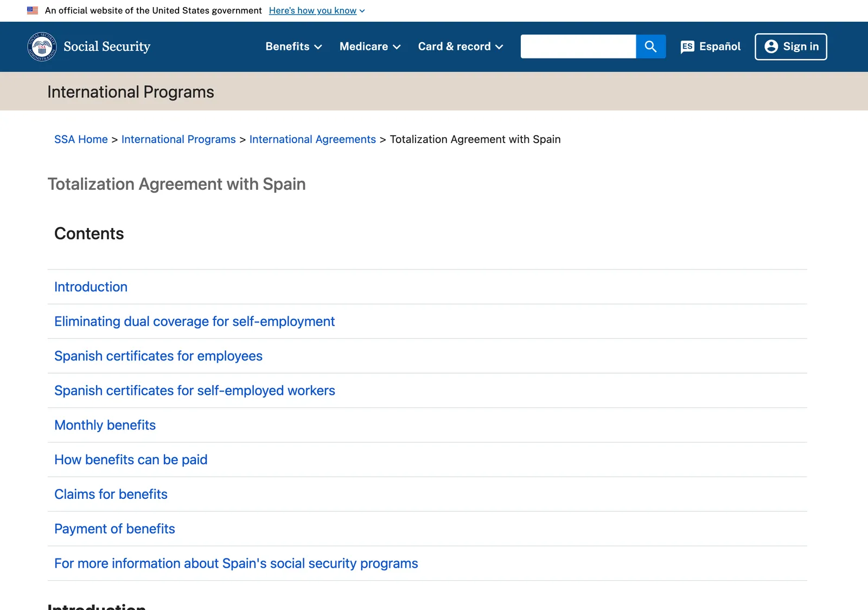Screen dimensions: 868x610
Task: Open Spanish certificates for employees link
Action: [158, 356]
